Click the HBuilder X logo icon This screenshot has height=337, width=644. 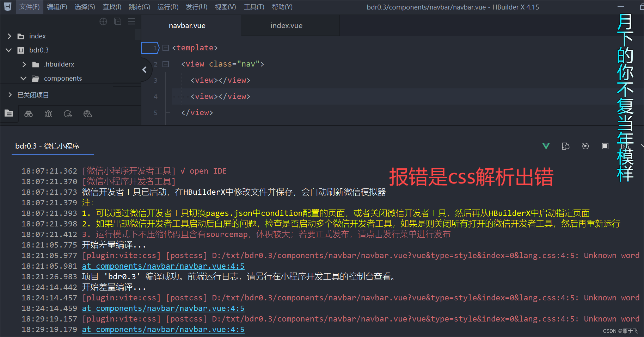8,7
